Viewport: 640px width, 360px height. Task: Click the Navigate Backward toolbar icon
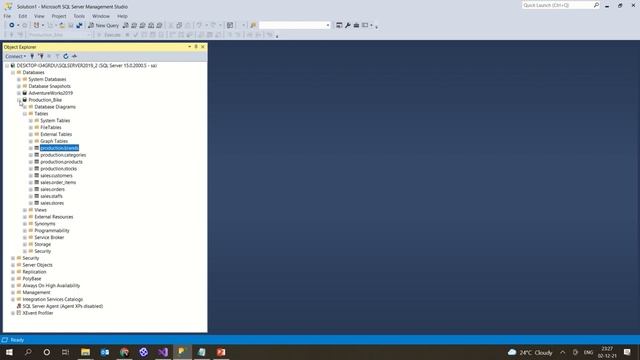tap(11, 25)
